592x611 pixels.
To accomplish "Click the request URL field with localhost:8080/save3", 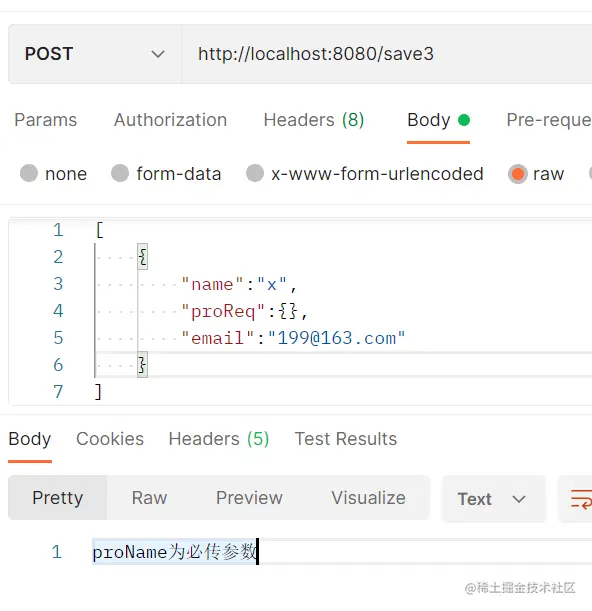I will pos(387,54).
